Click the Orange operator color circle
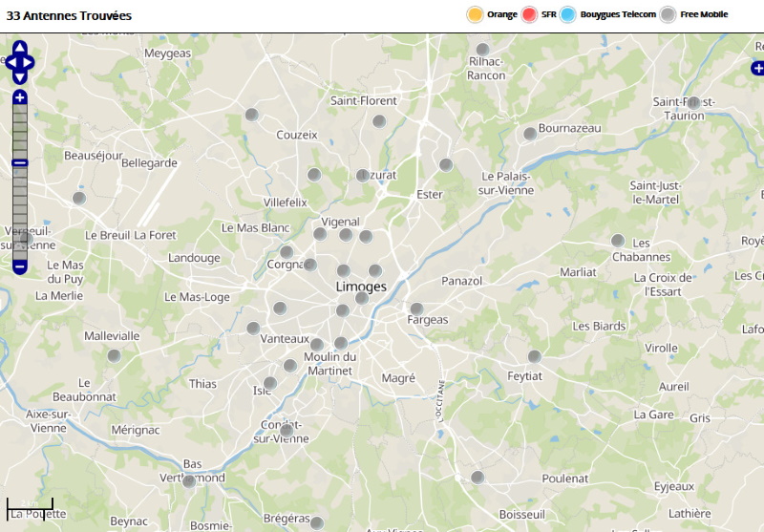 [x=475, y=14]
